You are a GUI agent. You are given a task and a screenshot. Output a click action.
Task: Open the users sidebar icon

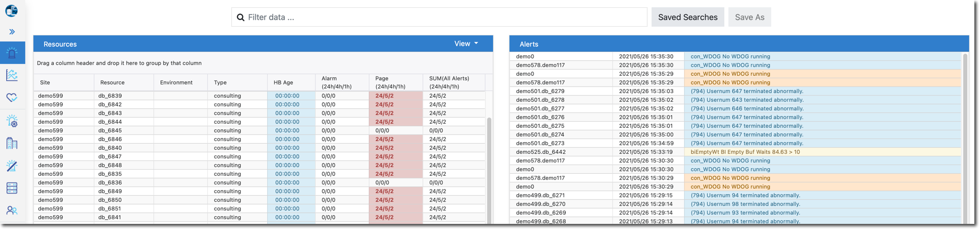coord(12,210)
